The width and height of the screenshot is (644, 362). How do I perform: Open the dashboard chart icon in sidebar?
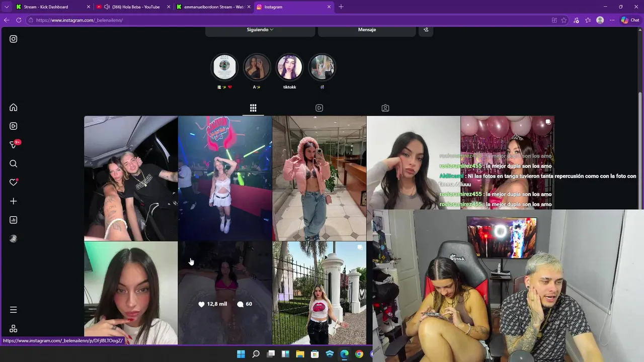click(14, 220)
